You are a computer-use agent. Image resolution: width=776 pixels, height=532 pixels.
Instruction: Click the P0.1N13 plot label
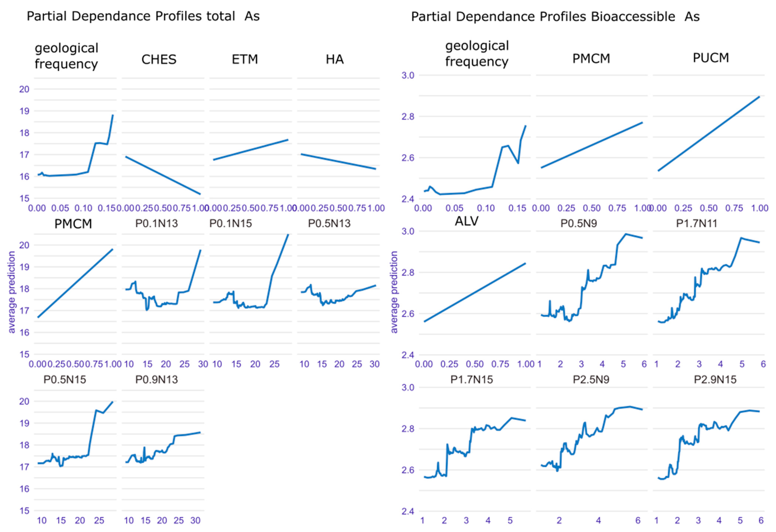point(157,223)
